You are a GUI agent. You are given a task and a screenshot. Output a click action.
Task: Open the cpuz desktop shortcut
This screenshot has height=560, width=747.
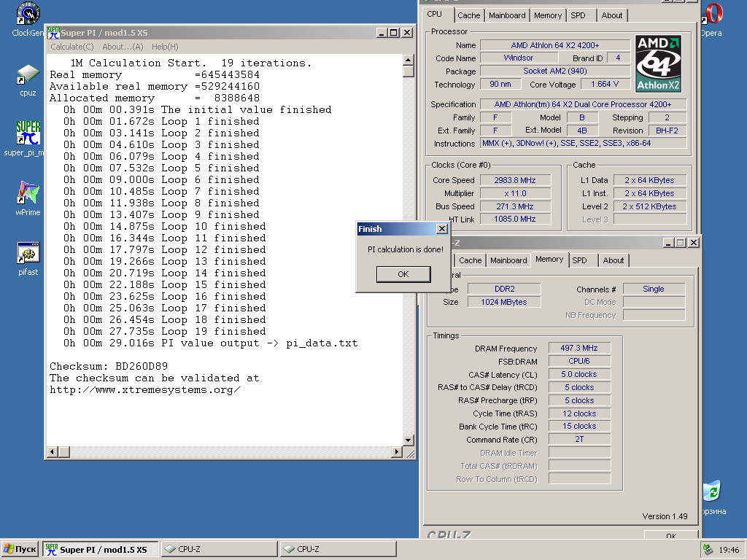click(x=28, y=81)
